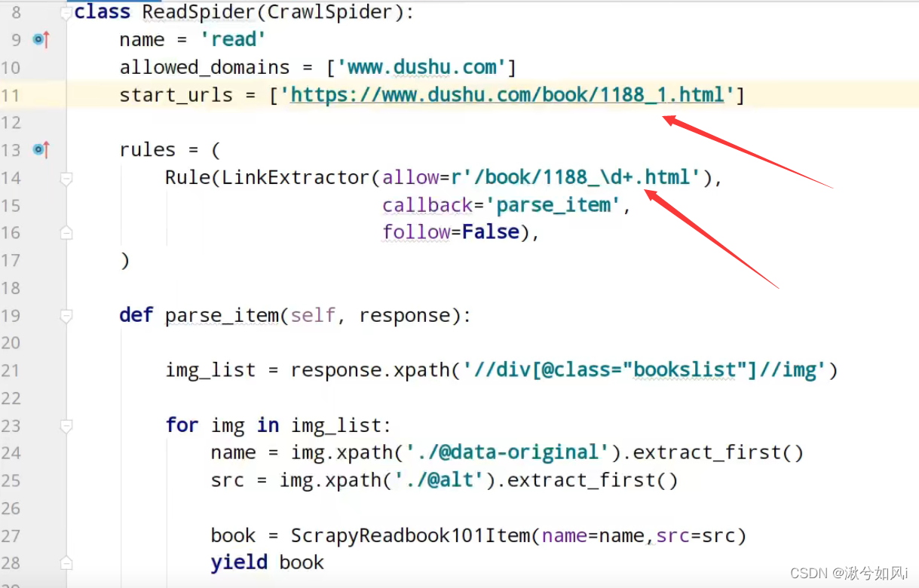Place cursor on the 'read' string
The height and width of the screenshot is (588, 919).
[233, 40]
